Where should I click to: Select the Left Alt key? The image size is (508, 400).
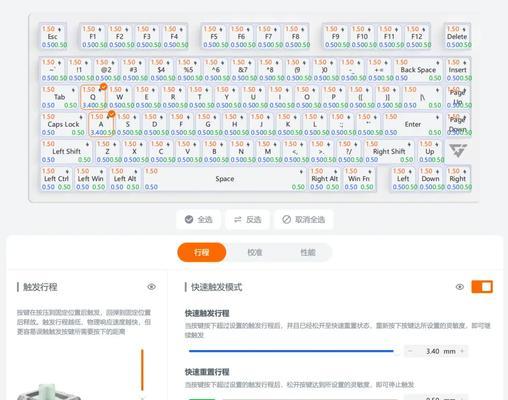(x=125, y=179)
